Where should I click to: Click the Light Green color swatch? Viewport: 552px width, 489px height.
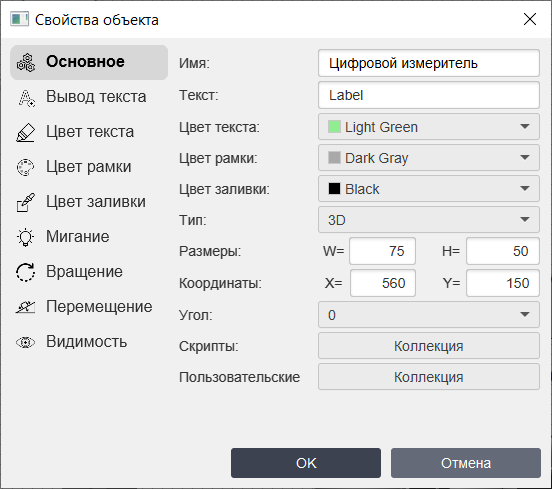[x=334, y=127]
